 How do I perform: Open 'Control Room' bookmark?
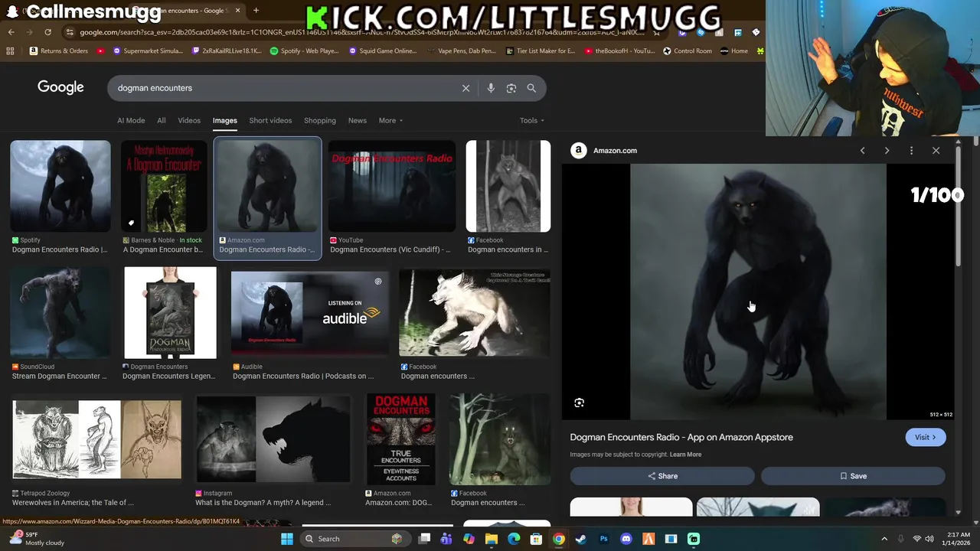[687, 51]
